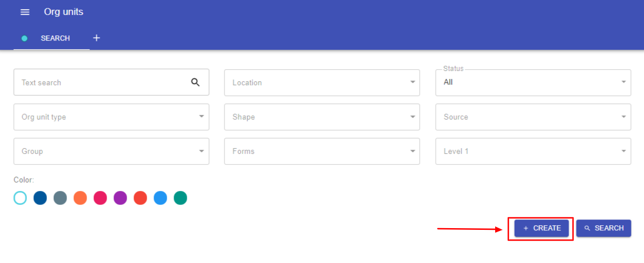Screen dimensions: 644x263
Task: Click the CREATE button
Action: tap(542, 228)
